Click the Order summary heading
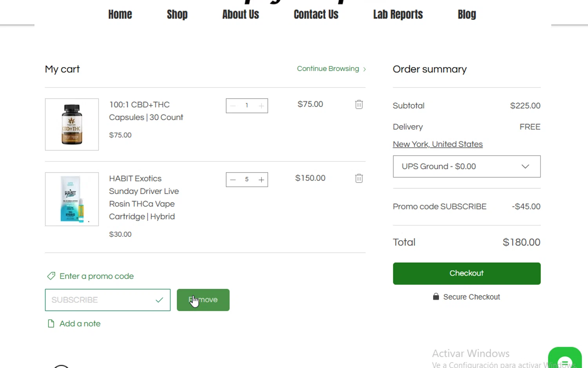This screenshot has height=368, width=588. 430,69
